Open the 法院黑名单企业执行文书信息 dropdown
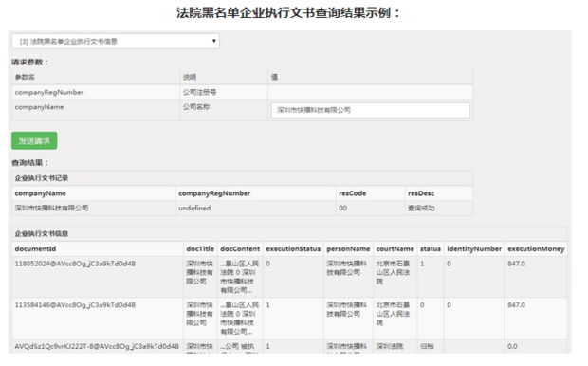The image size is (588, 366). click(x=116, y=42)
